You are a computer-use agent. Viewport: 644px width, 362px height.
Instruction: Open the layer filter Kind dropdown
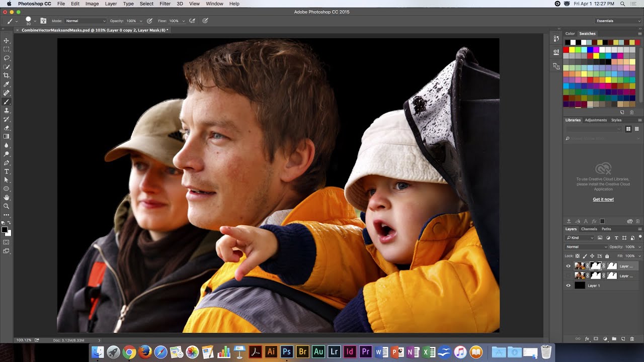(x=580, y=238)
